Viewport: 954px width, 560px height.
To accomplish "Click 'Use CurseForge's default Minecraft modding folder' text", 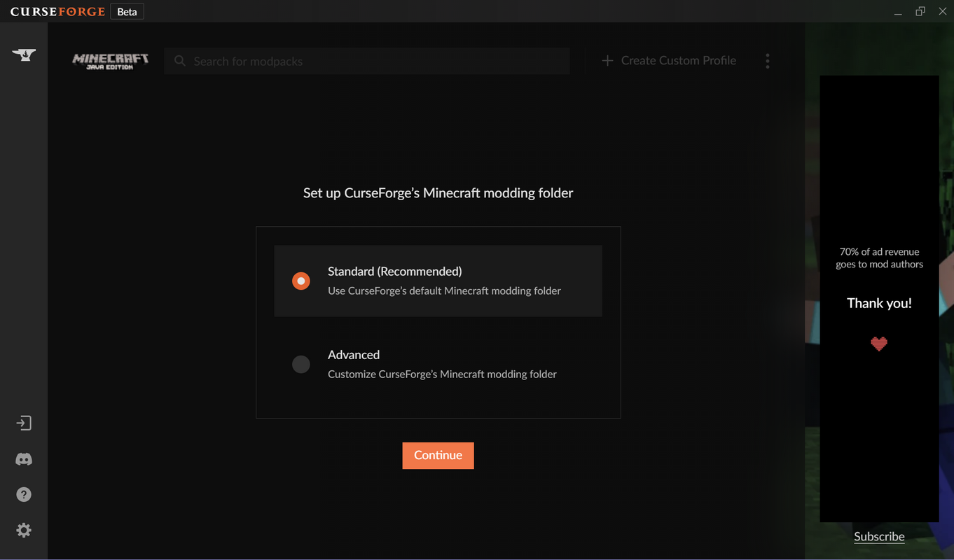I will tap(444, 290).
